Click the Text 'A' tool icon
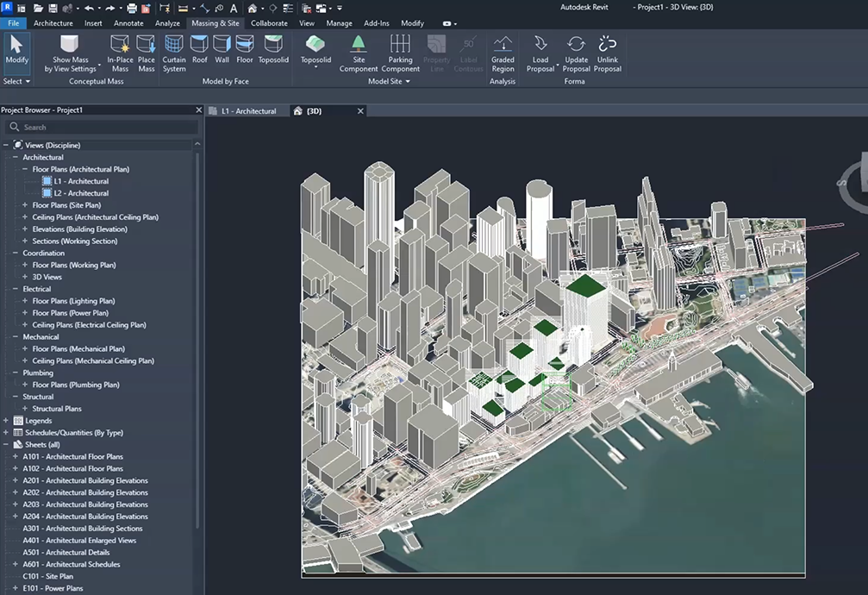The height and width of the screenshot is (595, 868). tap(234, 8)
